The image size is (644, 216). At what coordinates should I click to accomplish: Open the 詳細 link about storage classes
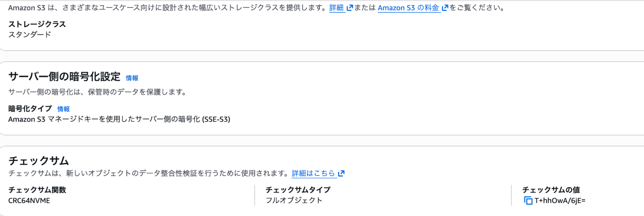[337, 8]
